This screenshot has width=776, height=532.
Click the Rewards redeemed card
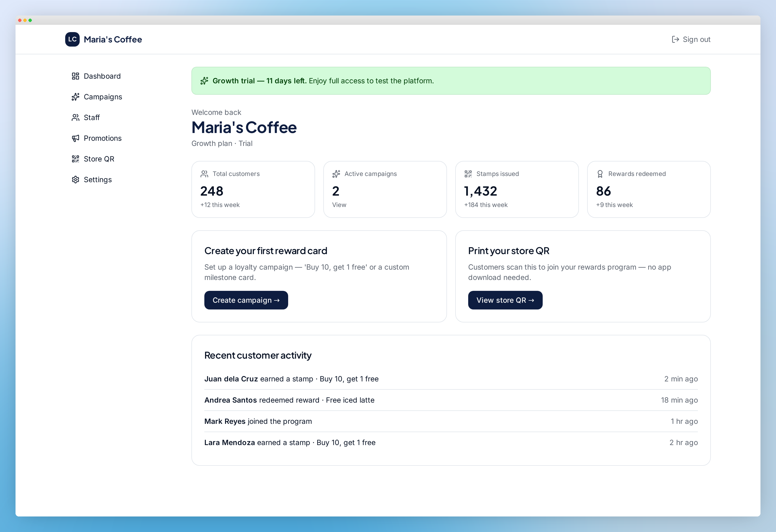(649, 190)
